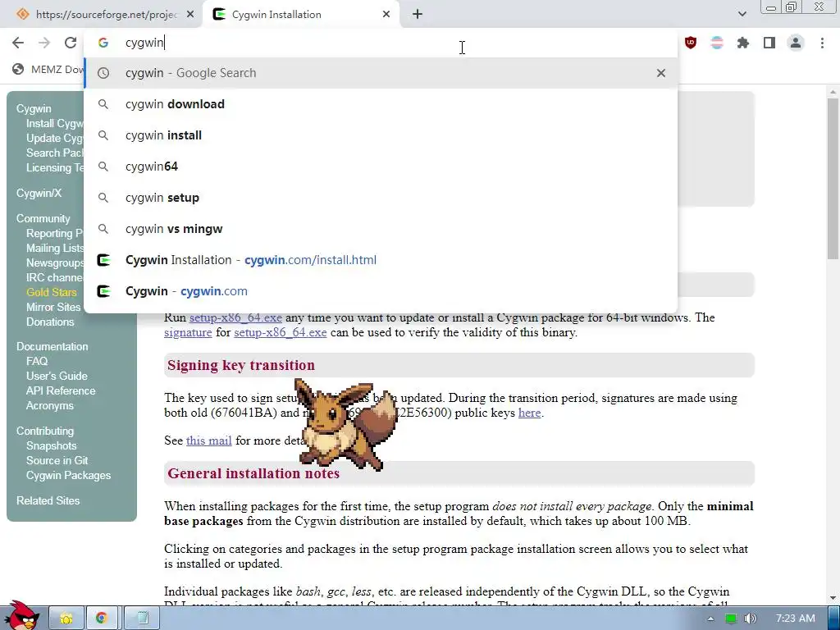Screen dimensions: 840x630
Task: Click the scrollbar down arrow
Action: click(833, 598)
